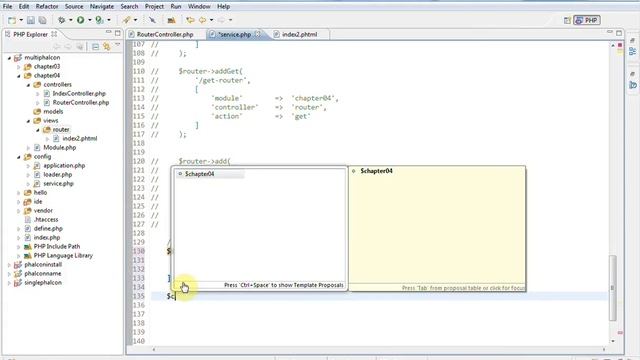Select the .htaccess file

(x=46, y=220)
